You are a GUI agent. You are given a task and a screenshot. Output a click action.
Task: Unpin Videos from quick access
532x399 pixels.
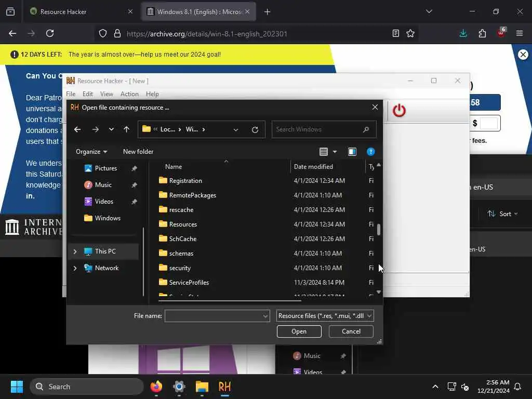point(135,202)
